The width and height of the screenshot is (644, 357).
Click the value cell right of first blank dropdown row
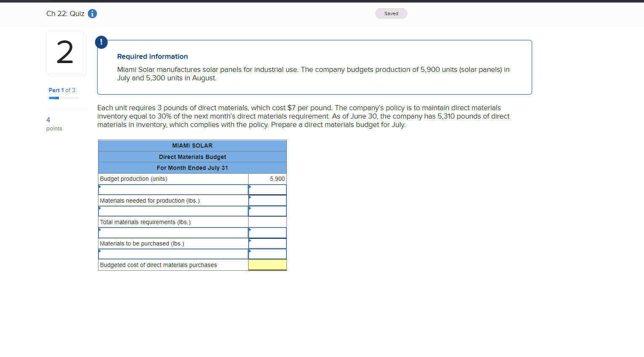tap(268, 190)
